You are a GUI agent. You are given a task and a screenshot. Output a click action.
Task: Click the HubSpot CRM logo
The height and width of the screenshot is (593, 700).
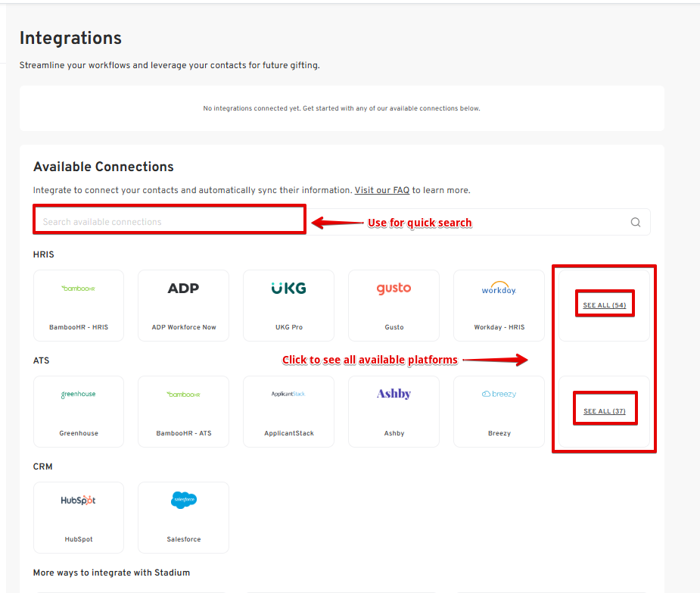tap(78, 501)
